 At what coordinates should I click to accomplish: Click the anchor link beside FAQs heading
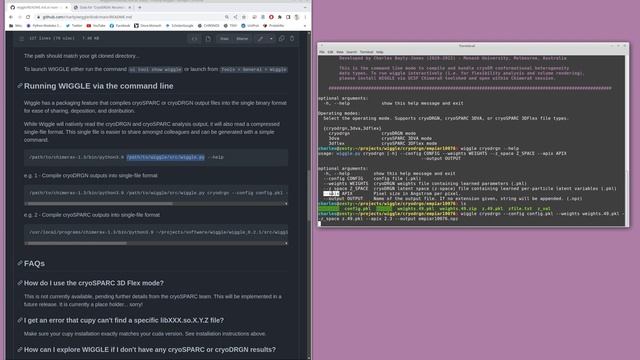click(20, 263)
